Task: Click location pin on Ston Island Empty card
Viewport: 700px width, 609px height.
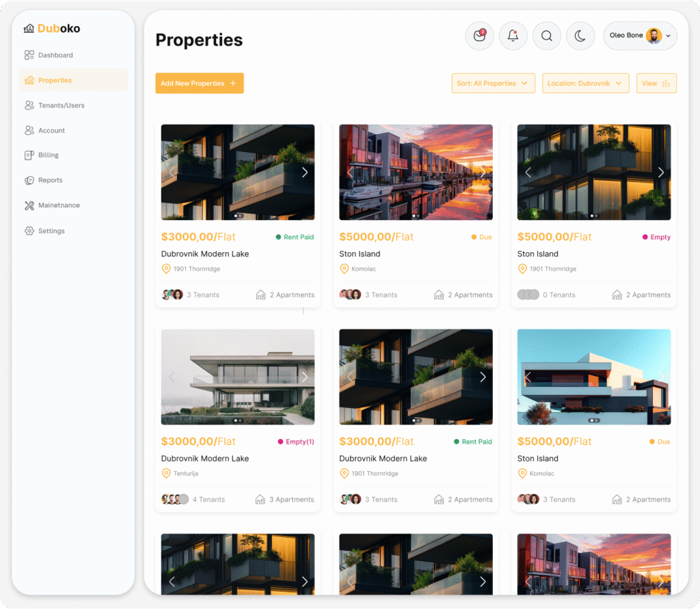Action: pos(522,269)
